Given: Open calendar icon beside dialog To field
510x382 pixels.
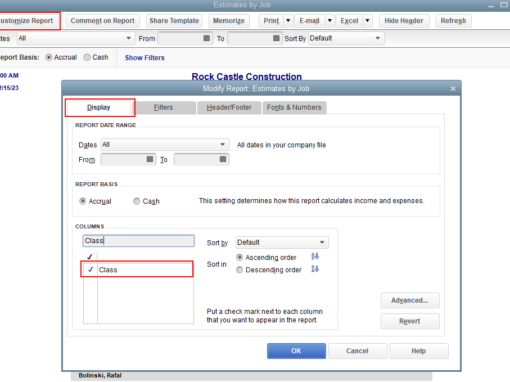Looking at the screenshot, I should (x=223, y=159).
